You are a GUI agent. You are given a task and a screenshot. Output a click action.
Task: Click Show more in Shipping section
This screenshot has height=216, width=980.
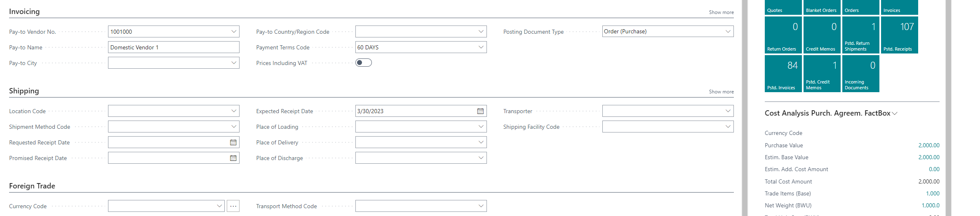721,92
